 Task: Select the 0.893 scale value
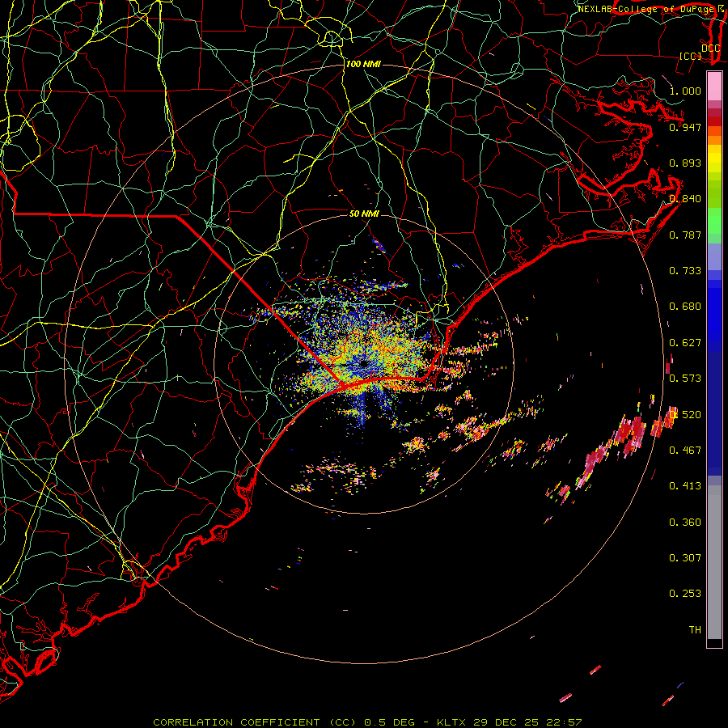[x=685, y=163]
